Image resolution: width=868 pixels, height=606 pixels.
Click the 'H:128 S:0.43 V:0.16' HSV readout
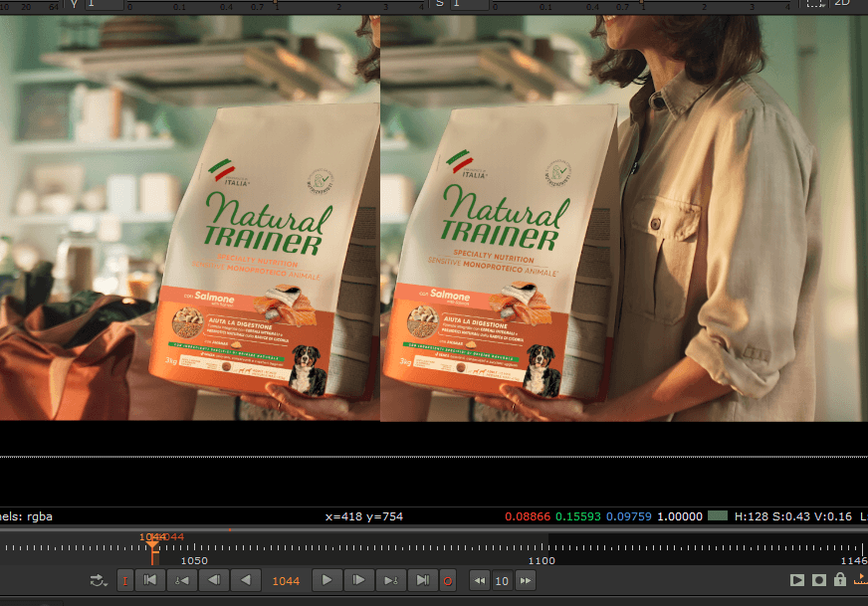pos(792,516)
